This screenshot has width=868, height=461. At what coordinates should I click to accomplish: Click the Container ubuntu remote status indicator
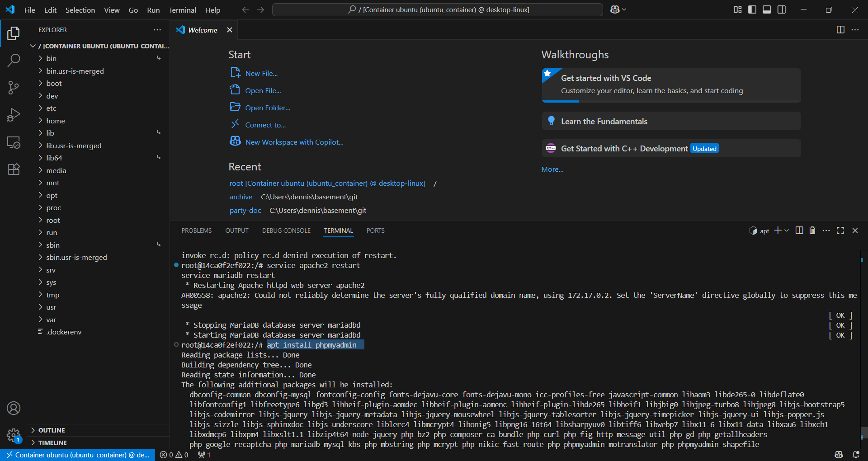(77, 455)
